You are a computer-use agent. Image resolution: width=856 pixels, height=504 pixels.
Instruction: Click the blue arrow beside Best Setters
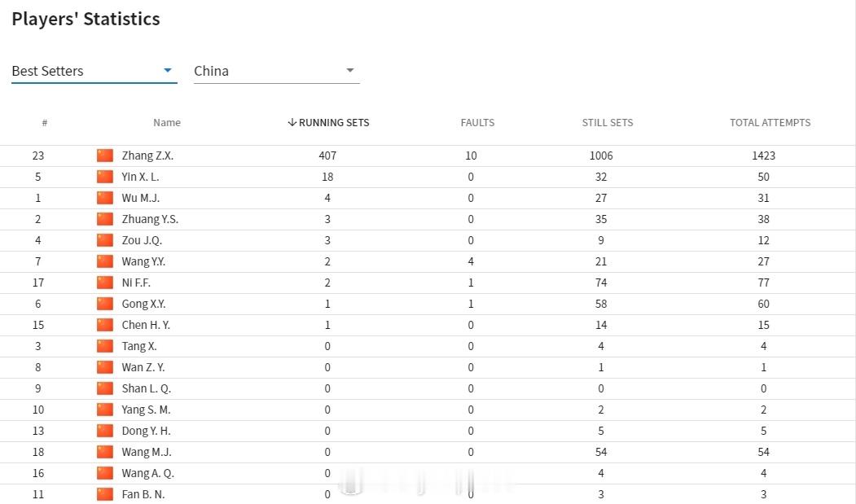click(168, 71)
